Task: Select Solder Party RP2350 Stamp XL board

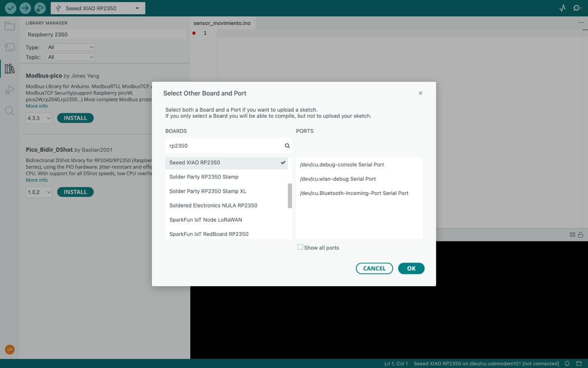Action: click(x=226, y=191)
